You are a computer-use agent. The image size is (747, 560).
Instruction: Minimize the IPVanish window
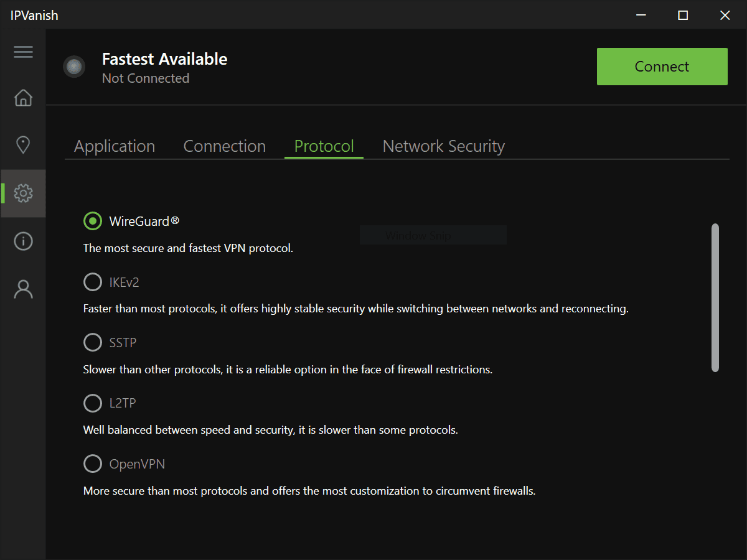click(641, 16)
